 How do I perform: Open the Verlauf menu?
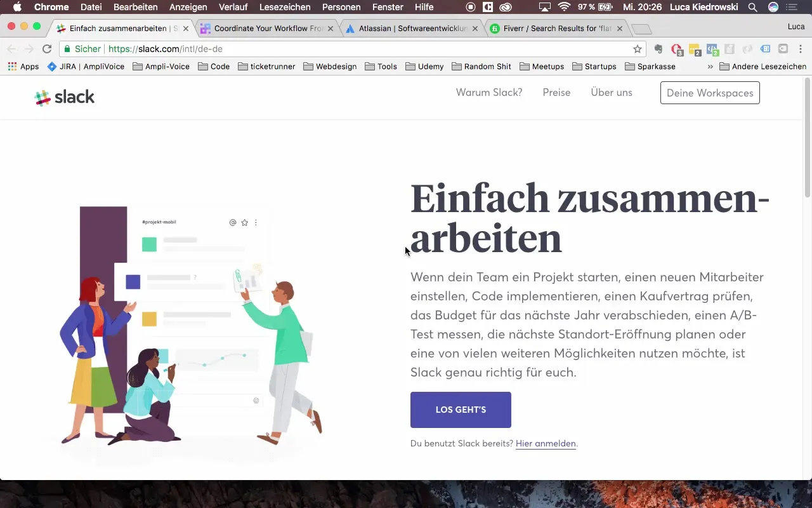click(233, 7)
